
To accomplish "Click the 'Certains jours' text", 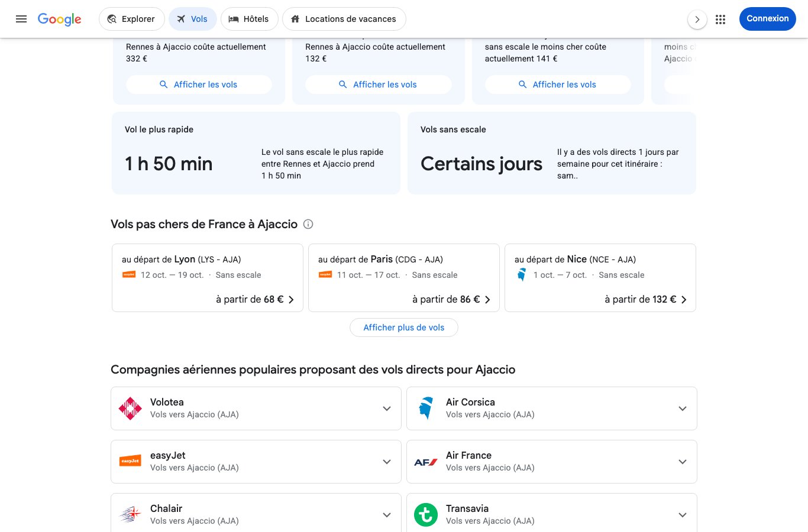I will pyautogui.click(x=481, y=164).
